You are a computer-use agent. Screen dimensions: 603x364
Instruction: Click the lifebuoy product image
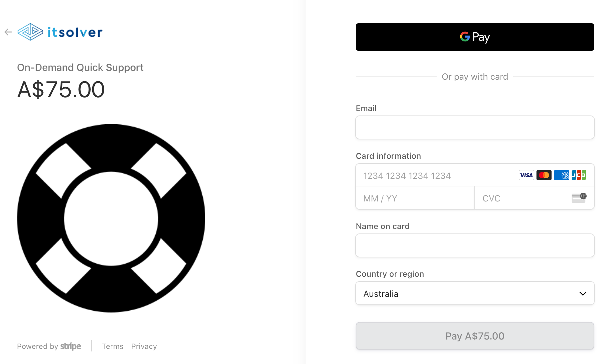(111, 219)
